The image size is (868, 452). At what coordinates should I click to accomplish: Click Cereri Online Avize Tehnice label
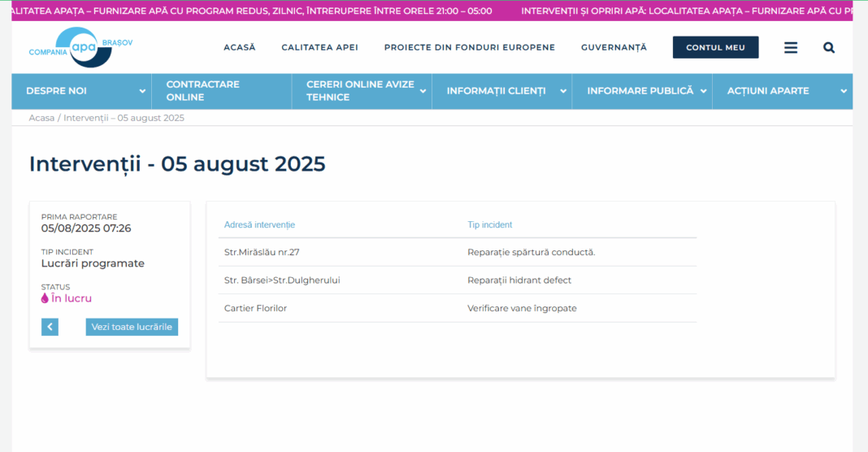pyautogui.click(x=360, y=91)
